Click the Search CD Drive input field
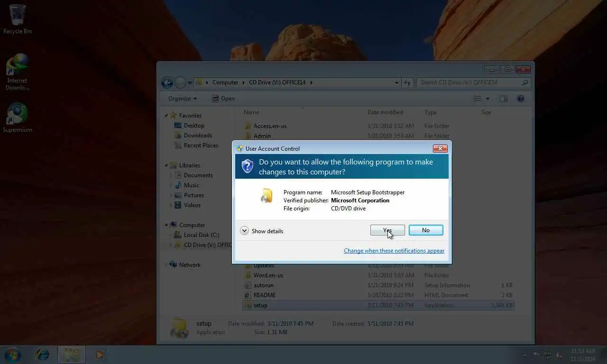The image size is (607, 364). pos(469,82)
